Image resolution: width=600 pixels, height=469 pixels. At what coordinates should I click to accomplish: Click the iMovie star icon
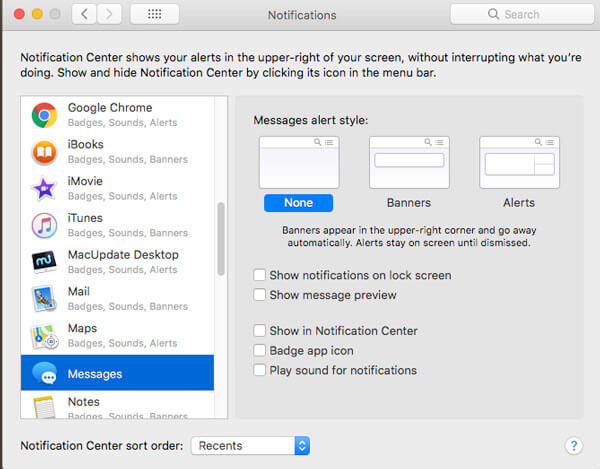pyautogui.click(x=44, y=189)
